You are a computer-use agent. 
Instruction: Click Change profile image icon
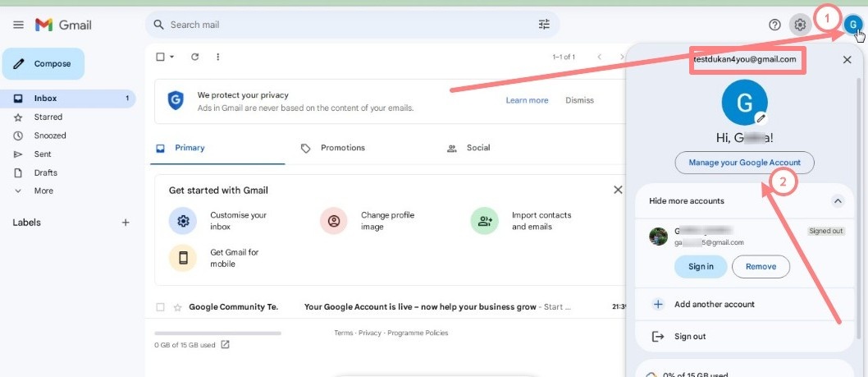(334, 221)
